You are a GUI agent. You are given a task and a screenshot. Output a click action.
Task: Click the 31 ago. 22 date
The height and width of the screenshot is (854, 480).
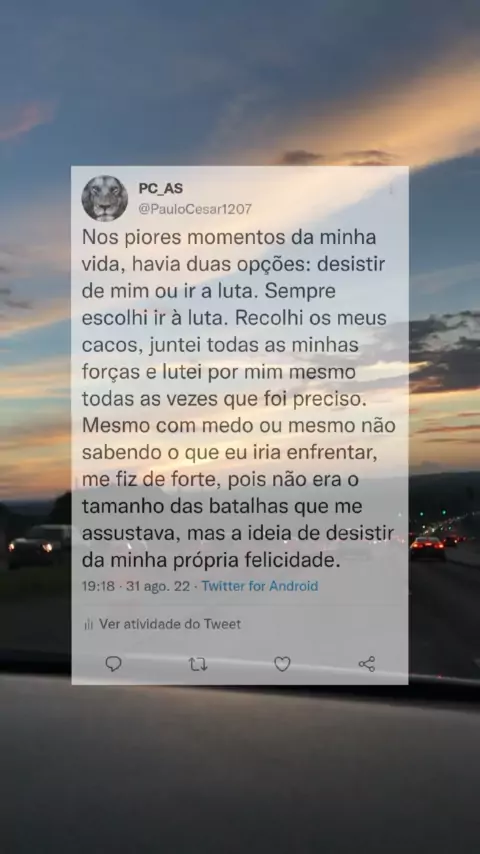pos(158,586)
